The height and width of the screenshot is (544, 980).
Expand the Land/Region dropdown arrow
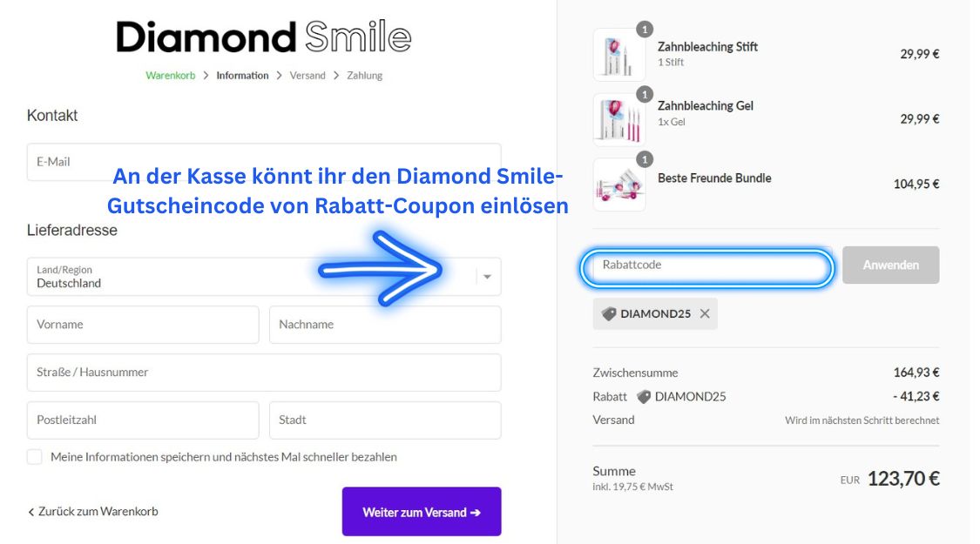[487, 277]
